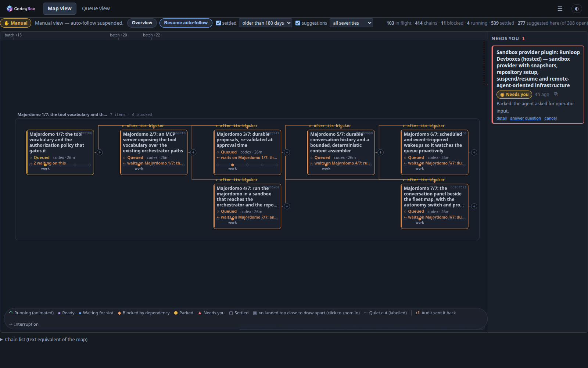Switch to Map view tab
Viewport: 588px width, 368px height.
click(x=60, y=8)
